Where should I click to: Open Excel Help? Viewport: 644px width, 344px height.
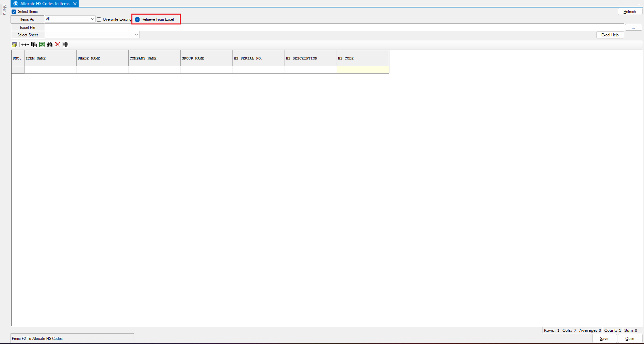(x=610, y=35)
